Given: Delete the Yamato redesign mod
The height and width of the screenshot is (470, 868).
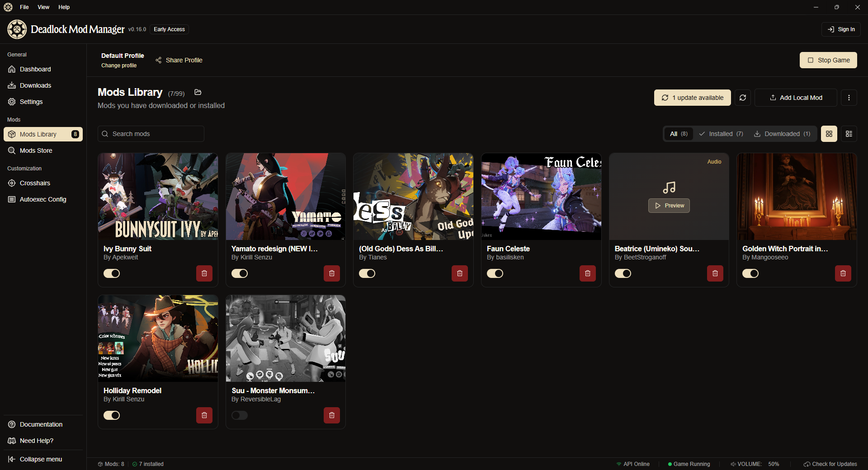Looking at the screenshot, I should tap(332, 273).
